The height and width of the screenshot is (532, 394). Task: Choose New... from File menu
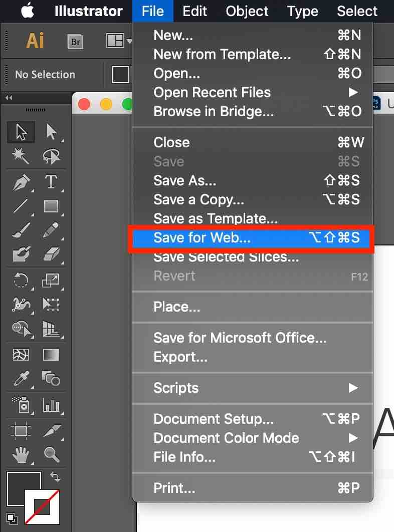click(253, 35)
